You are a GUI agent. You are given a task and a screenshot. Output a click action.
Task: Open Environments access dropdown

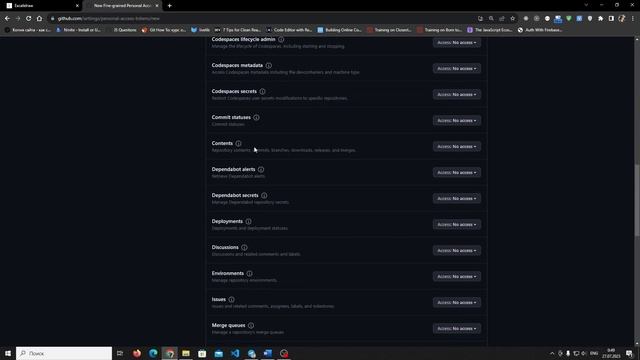(457, 276)
